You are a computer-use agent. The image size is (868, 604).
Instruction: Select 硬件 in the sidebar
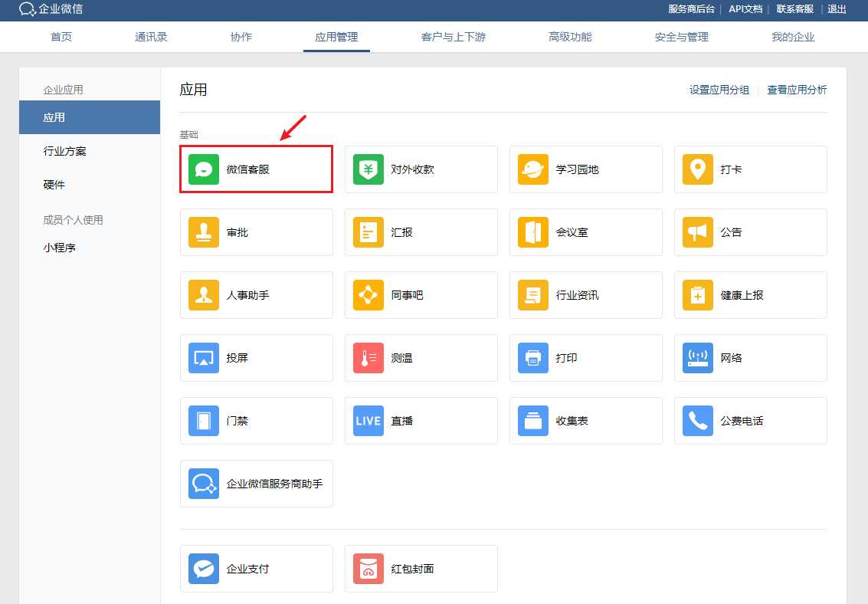coord(54,185)
